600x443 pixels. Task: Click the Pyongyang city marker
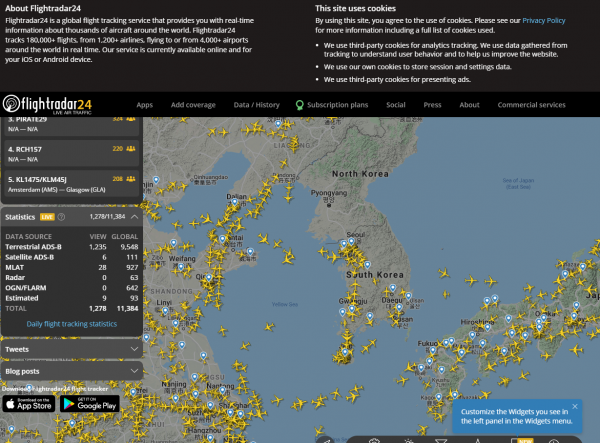[x=329, y=205]
